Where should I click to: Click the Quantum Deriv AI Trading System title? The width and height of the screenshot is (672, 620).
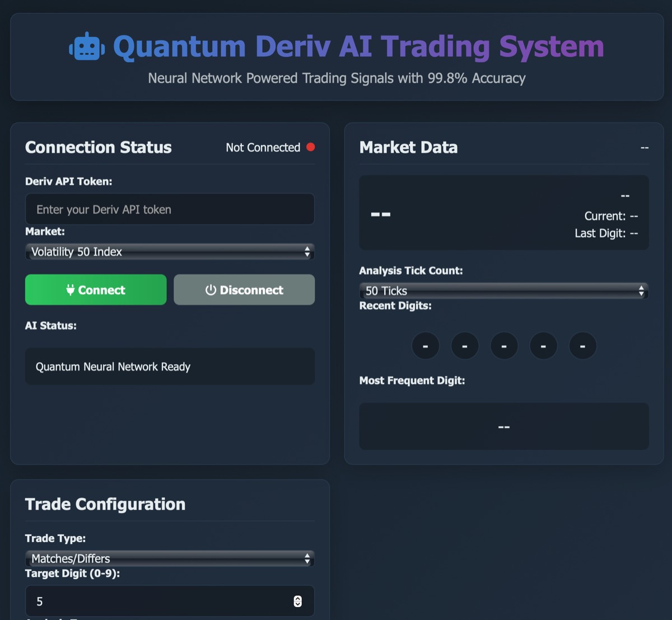[x=358, y=47]
